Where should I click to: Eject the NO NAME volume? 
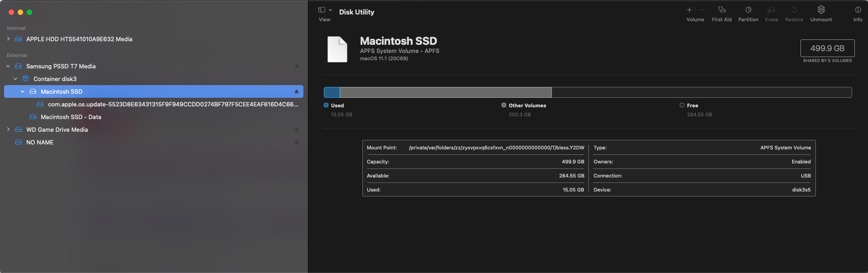(297, 142)
